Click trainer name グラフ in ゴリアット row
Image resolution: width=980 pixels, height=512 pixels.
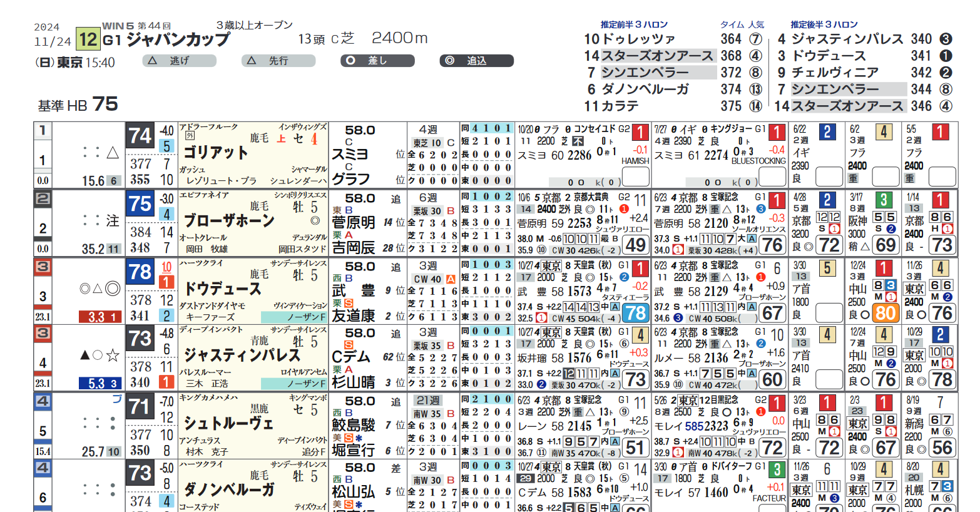tap(351, 179)
